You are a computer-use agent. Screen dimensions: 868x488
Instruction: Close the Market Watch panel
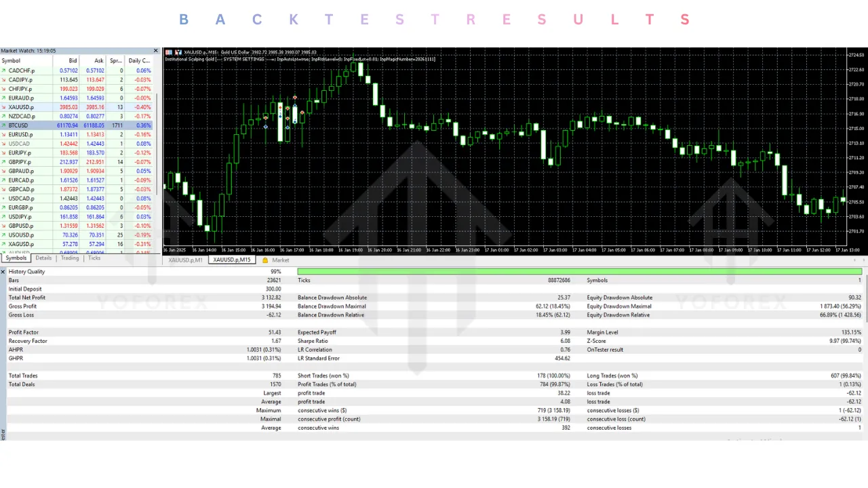pos(156,51)
